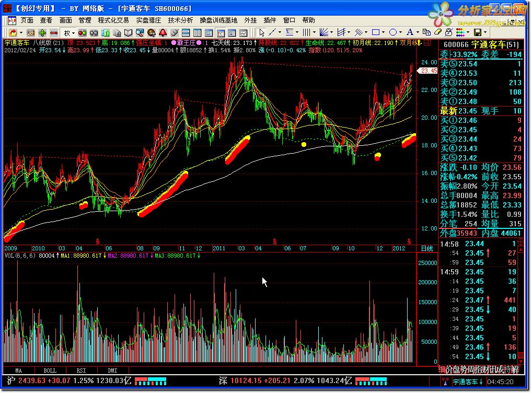532x393 pixels.
Task: Switch to the DMI indicator tab
Action: [x=112, y=371]
